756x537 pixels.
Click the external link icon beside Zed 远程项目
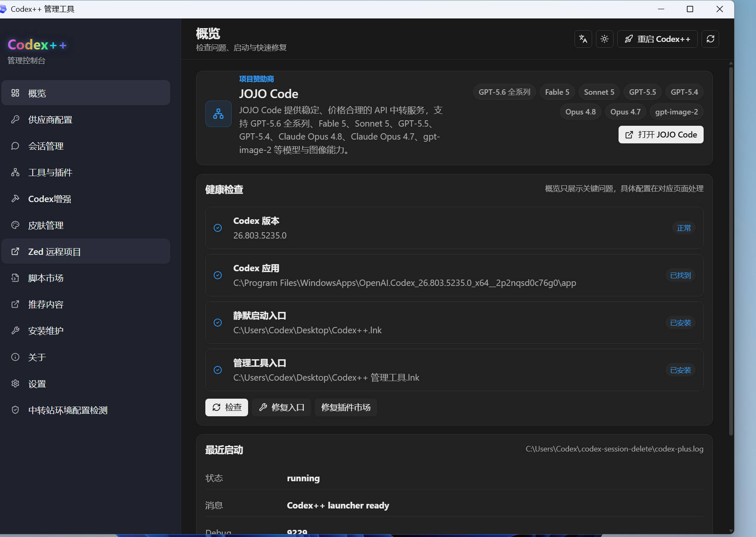pos(15,252)
